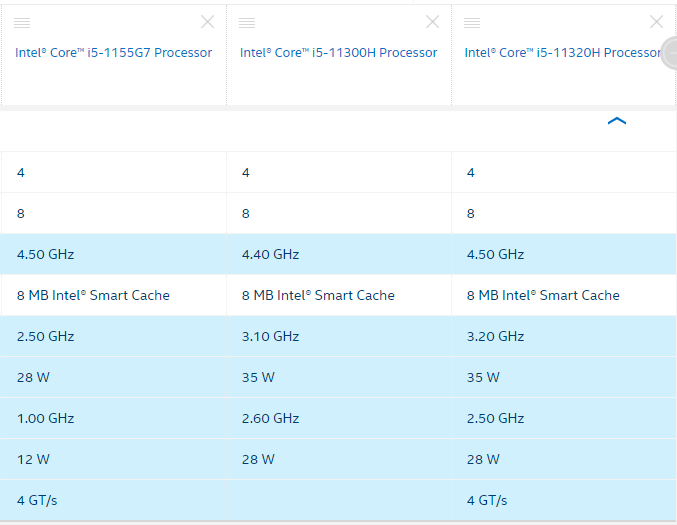Open Intel Core i5-11320H Processor link

[x=563, y=53]
